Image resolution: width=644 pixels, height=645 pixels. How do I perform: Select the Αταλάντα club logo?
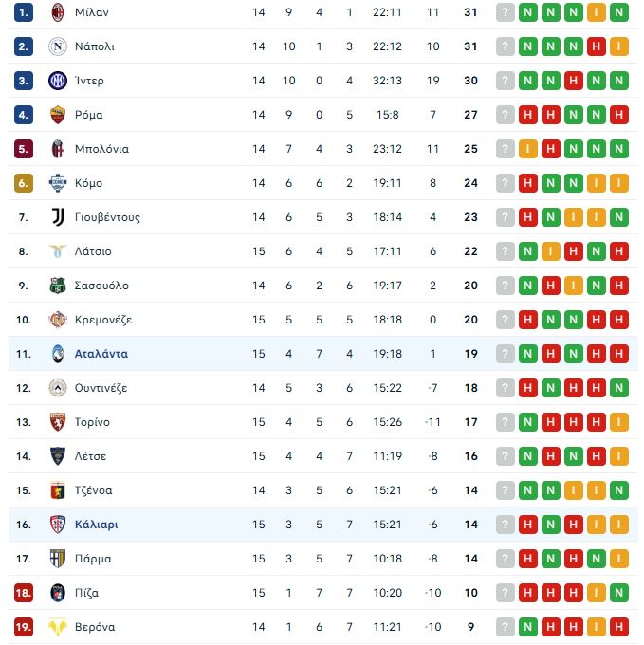[58, 354]
